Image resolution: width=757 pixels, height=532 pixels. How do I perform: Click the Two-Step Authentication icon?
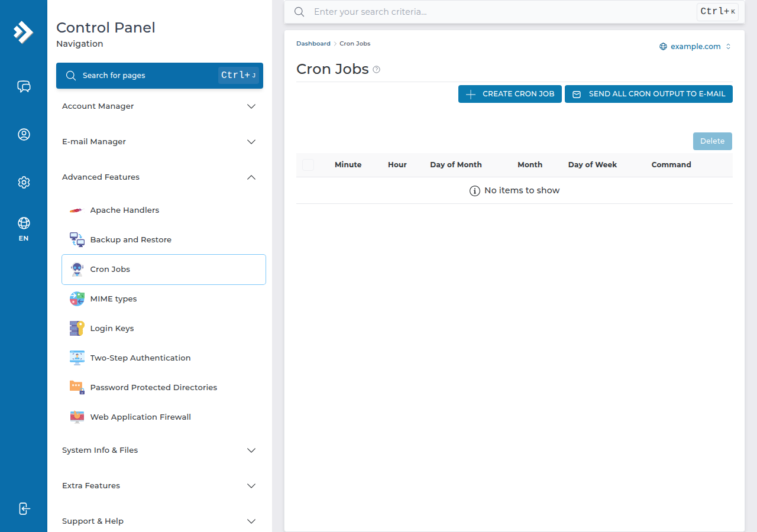click(77, 358)
